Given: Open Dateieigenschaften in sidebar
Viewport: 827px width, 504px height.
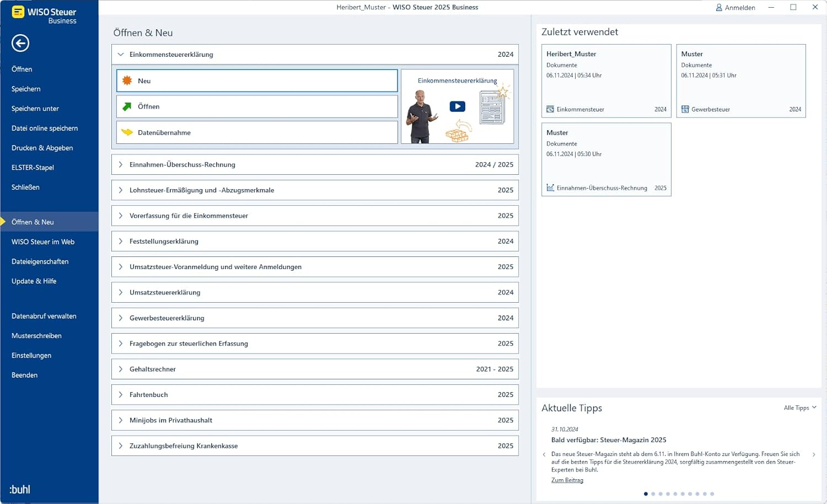Looking at the screenshot, I should click(40, 261).
